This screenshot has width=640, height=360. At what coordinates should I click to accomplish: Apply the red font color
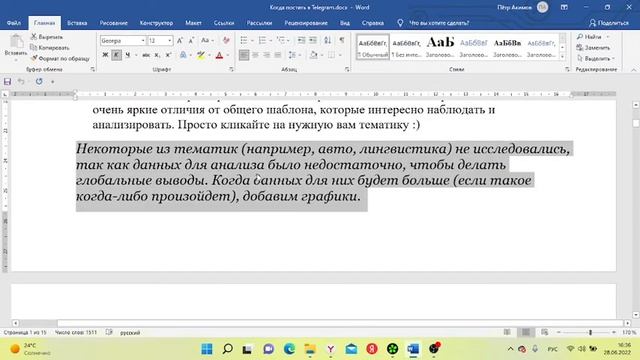pyautogui.click(x=219, y=55)
